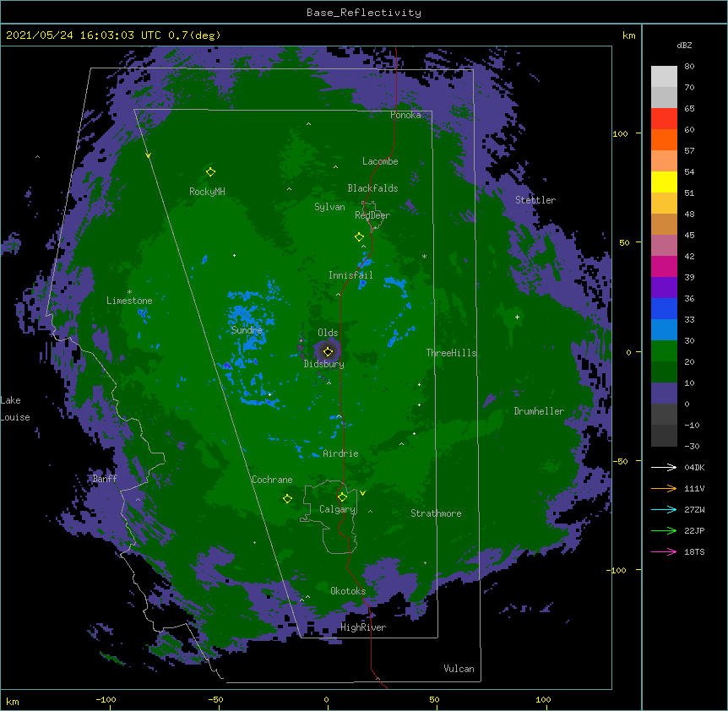Viewport: 728px width, 711px height.
Task: Click the 04DK legend label
Action: point(694,467)
